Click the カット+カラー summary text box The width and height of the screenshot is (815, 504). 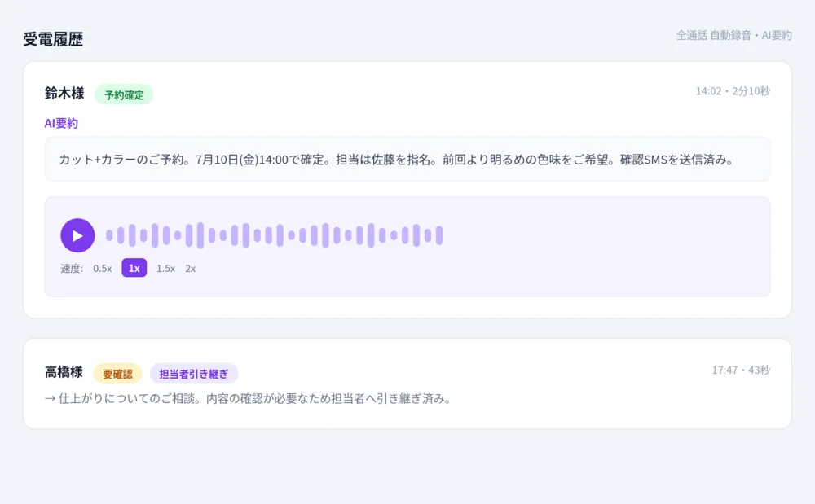click(x=407, y=160)
